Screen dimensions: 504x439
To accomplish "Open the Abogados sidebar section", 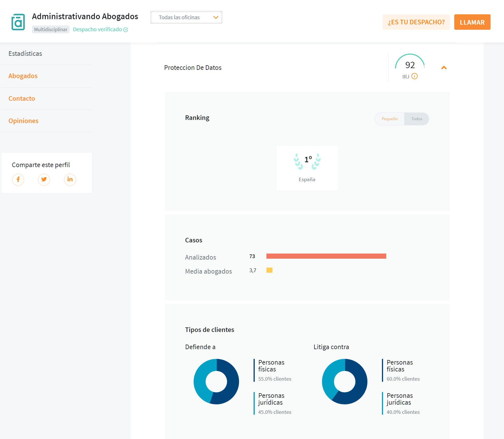I will coord(23,76).
